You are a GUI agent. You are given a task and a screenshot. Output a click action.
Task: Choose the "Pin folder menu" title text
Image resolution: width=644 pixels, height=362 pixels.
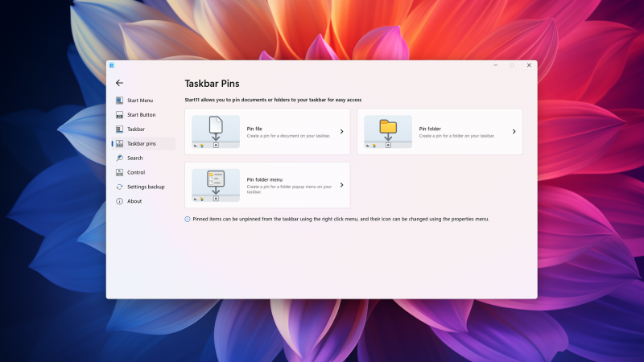[265, 179]
